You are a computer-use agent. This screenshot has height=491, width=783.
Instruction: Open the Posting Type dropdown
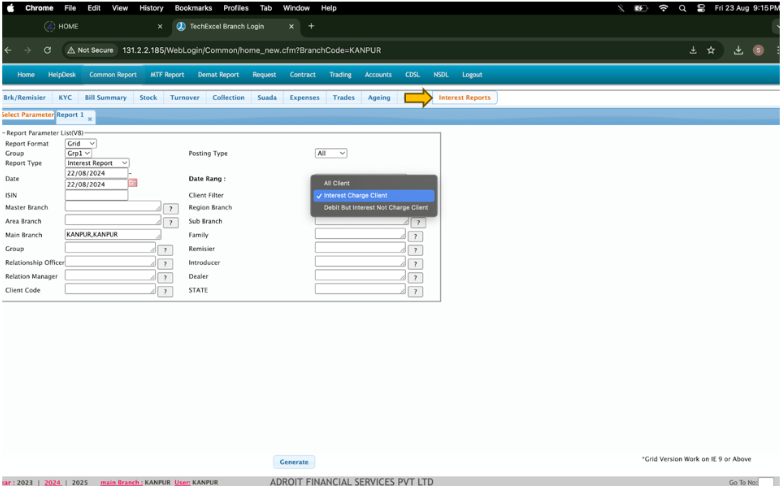330,153
